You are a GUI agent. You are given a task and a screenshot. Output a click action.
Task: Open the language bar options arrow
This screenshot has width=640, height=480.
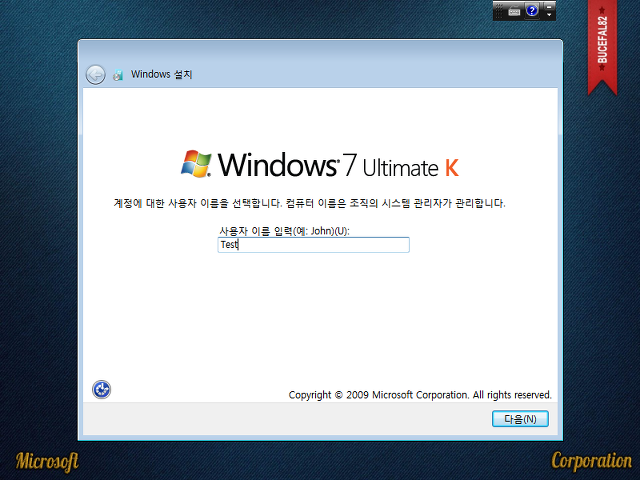click(549, 15)
